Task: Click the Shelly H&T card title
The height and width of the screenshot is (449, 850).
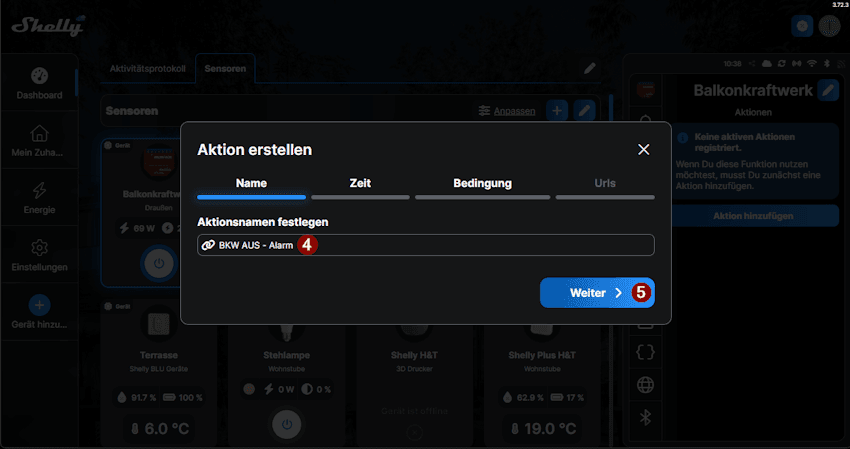Action: 414,355
